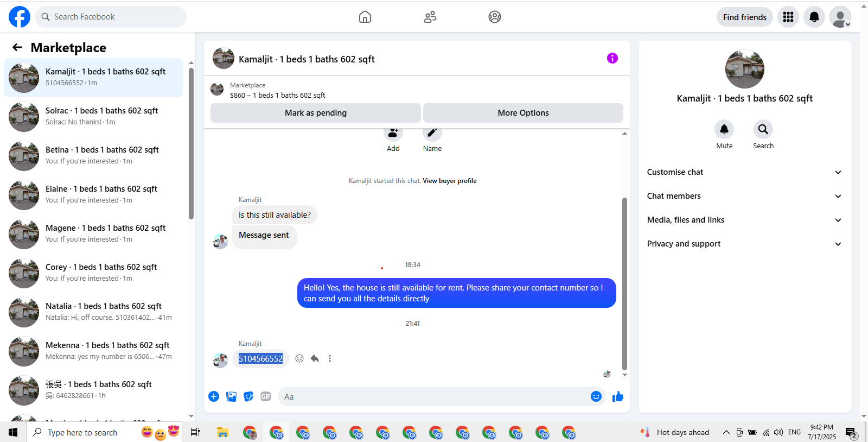
Task: Click the Facebook logo
Action: pyautogui.click(x=20, y=17)
